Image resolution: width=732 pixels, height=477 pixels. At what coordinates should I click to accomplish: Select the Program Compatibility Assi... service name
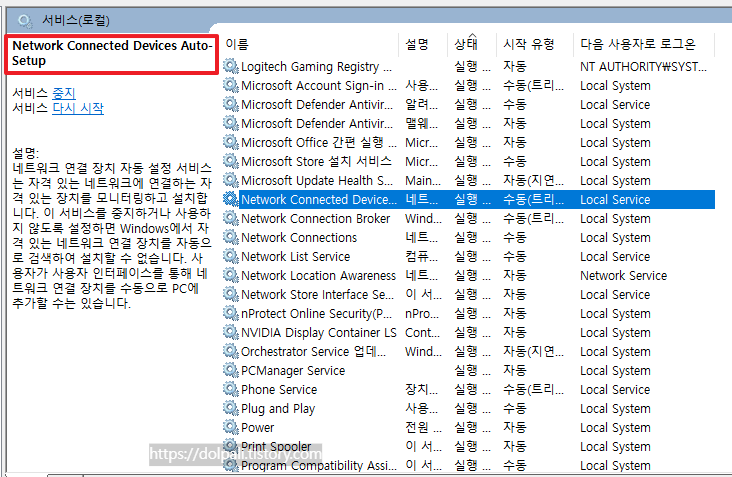pos(319,466)
